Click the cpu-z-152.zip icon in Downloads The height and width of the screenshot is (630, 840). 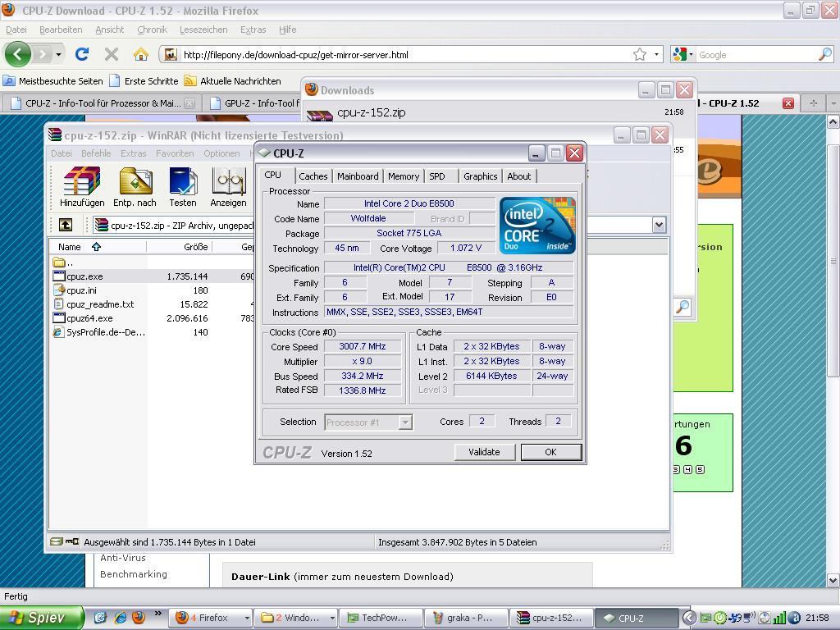[x=320, y=114]
